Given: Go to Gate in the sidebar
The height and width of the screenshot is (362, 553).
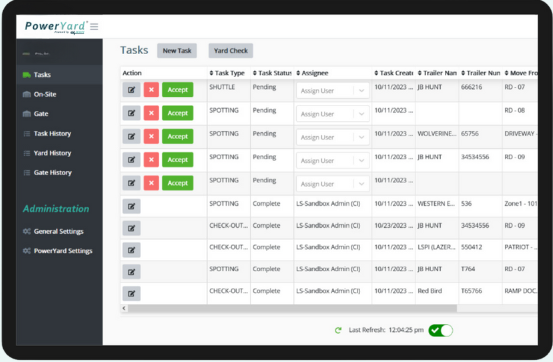Looking at the screenshot, I should click(x=41, y=114).
